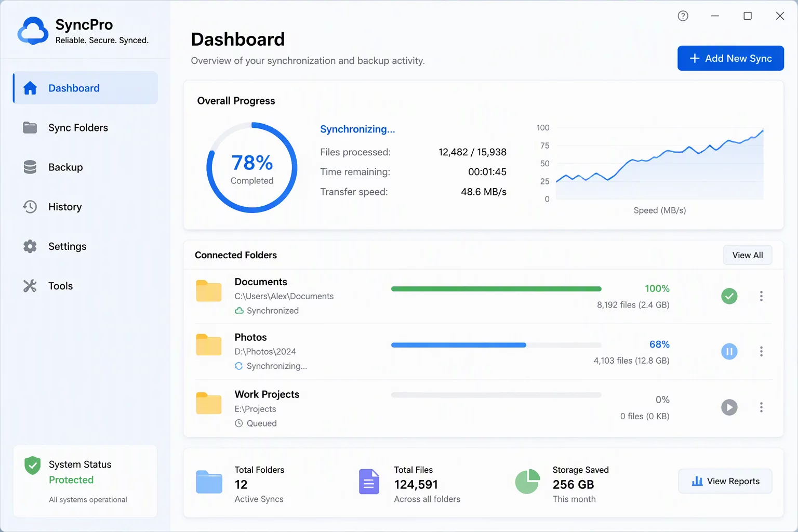Click the Documents folder icon
The image size is (798, 532).
pyautogui.click(x=209, y=291)
